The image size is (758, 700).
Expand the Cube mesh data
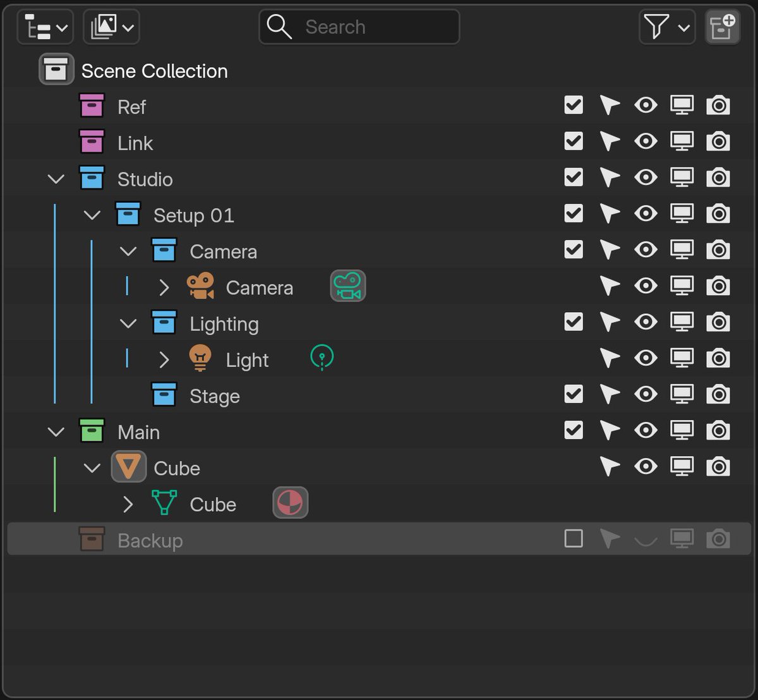128,504
